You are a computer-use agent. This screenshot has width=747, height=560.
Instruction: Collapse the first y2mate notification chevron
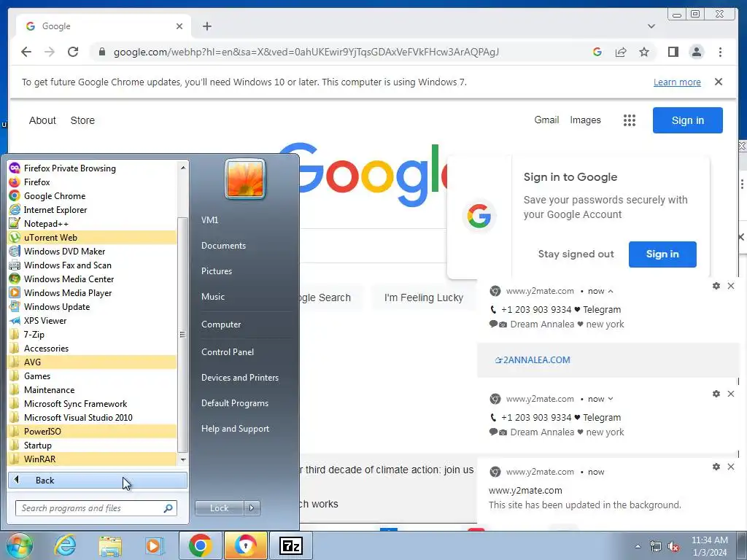(x=611, y=291)
